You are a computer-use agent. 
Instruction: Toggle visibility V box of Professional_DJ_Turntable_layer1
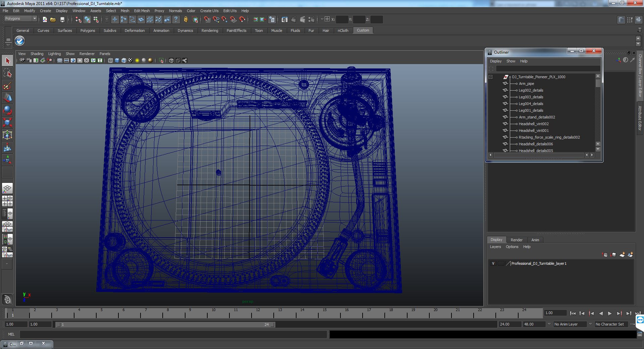tap(493, 263)
